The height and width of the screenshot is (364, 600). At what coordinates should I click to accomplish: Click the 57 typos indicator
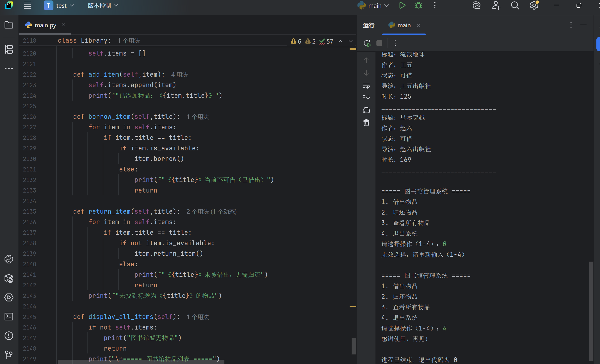(326, 41)
